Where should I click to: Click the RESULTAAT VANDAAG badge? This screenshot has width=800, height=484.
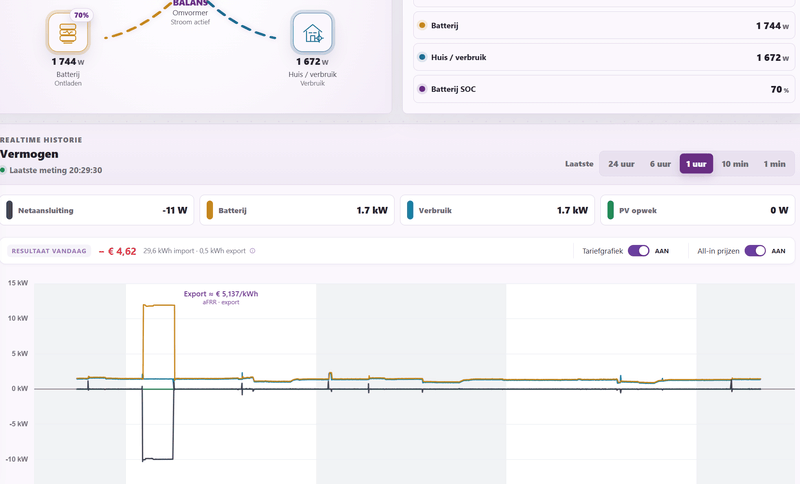(x=49, y=251)
